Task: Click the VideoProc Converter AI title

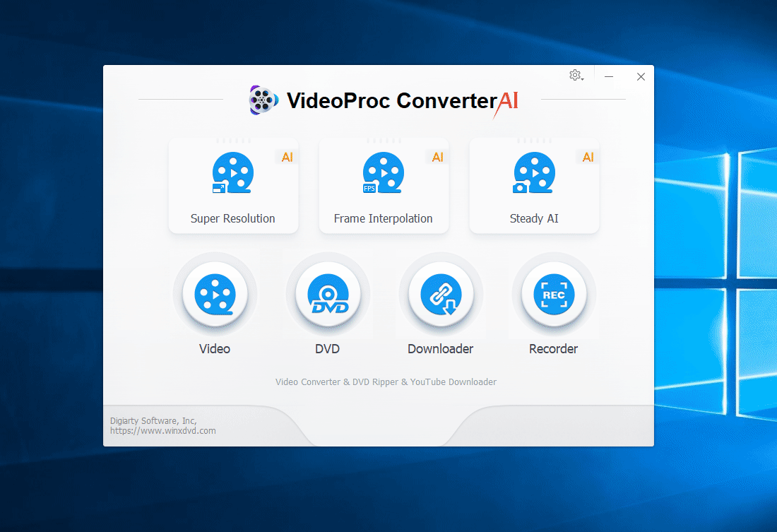Action: point(403,100)
